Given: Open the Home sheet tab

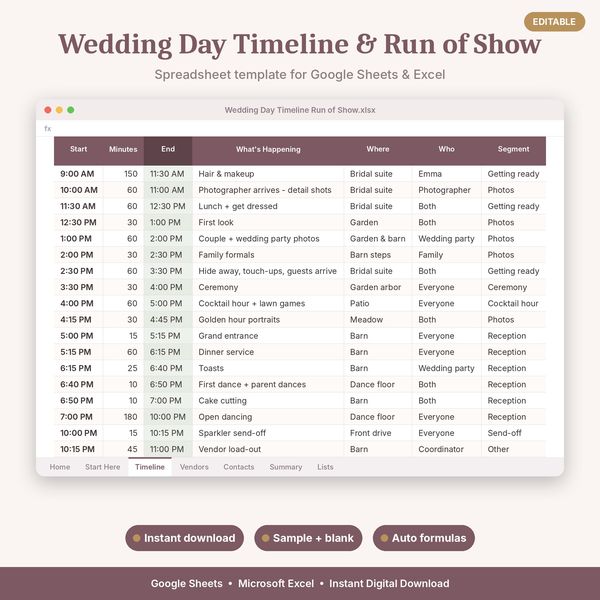Looking at the screenshot, I should (x=60, y=467).
